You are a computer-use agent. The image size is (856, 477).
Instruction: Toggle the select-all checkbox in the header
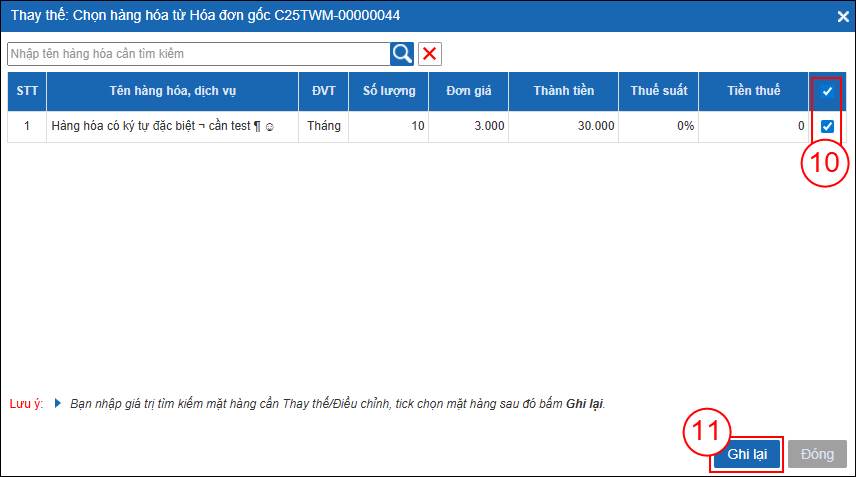[x=827, y=91]
